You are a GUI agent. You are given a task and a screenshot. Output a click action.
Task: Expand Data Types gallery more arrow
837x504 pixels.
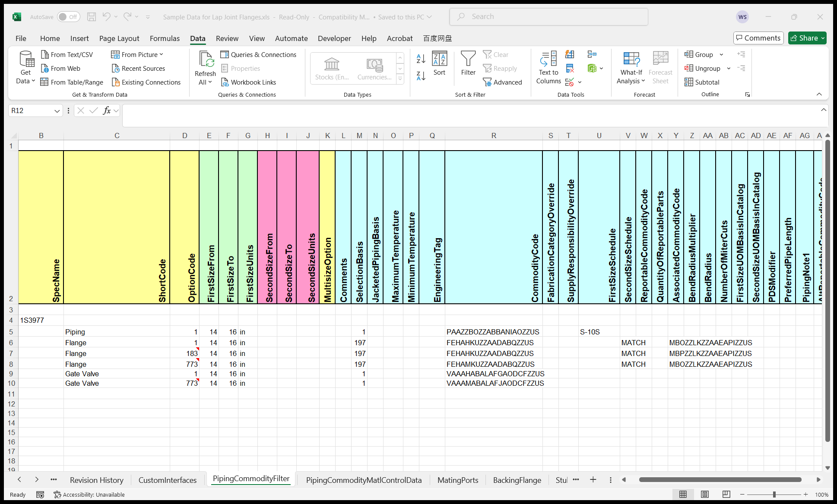(x=400, y=79)
